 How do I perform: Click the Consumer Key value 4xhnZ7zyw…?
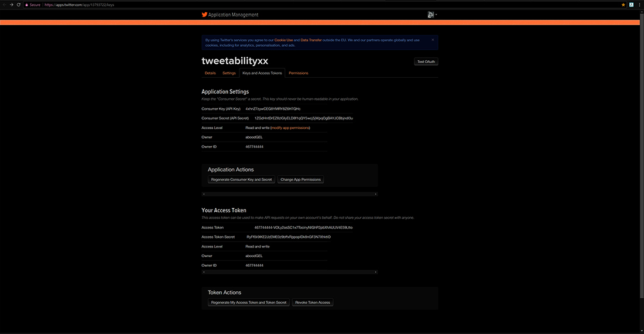pos(273,109)
